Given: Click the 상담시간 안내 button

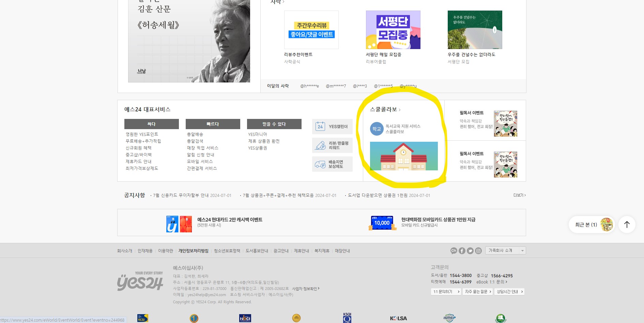Looking at the screenshot, I should point(509,292).
